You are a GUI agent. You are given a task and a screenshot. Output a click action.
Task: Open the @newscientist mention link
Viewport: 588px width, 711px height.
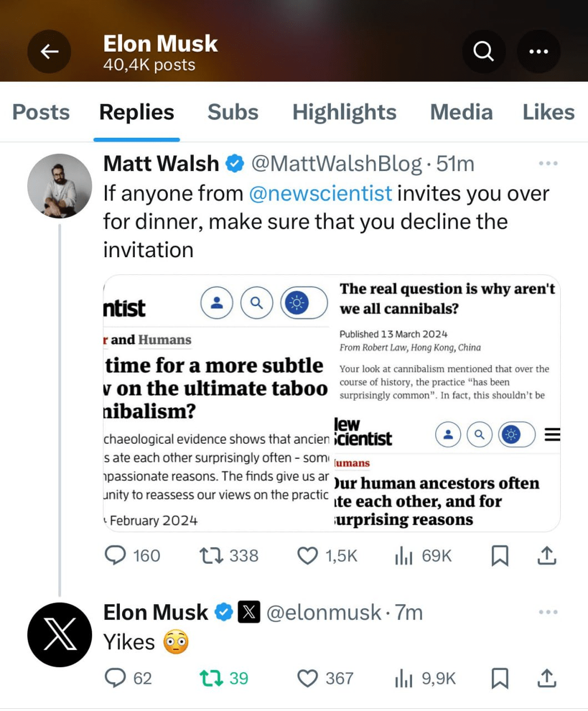[320, 193]
